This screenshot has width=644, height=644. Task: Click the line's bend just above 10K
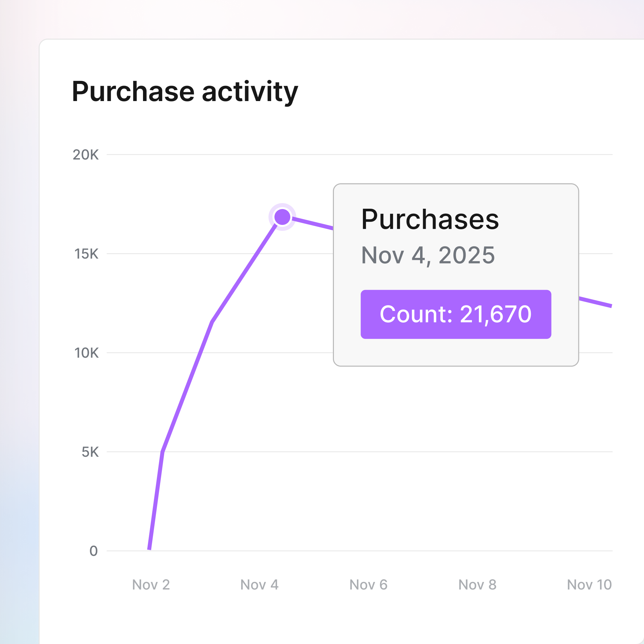[212, 322]
